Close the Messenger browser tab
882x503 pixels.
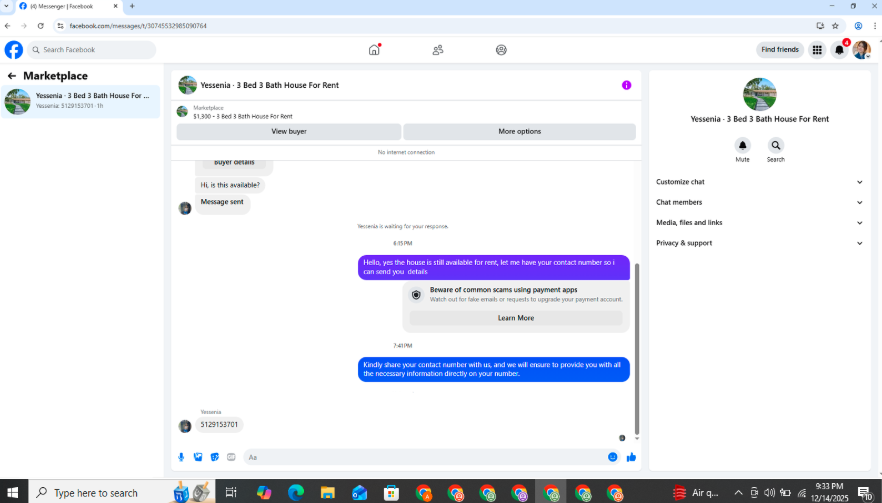116,6
